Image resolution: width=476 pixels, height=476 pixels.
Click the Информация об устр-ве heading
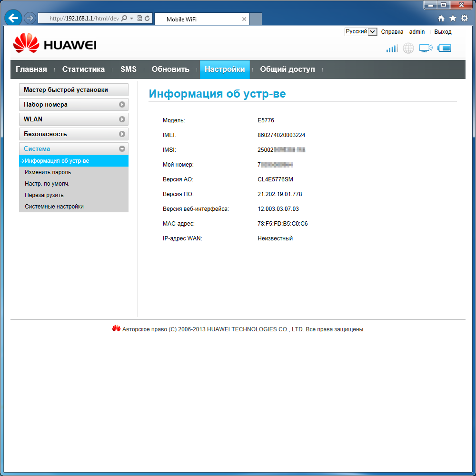click(x=217, y=93)
